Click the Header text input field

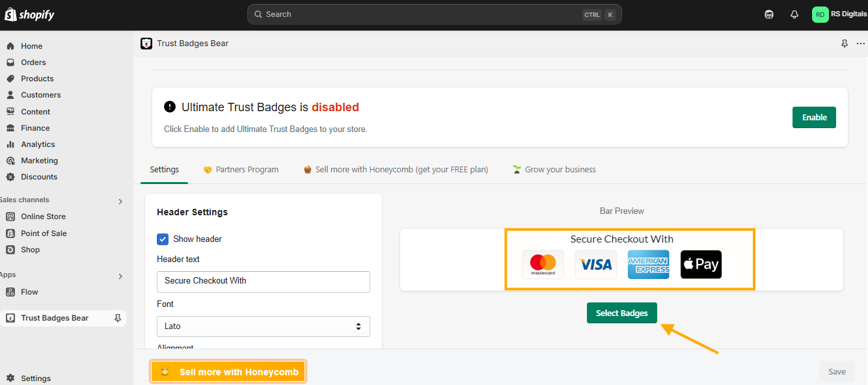coord(264,282)
